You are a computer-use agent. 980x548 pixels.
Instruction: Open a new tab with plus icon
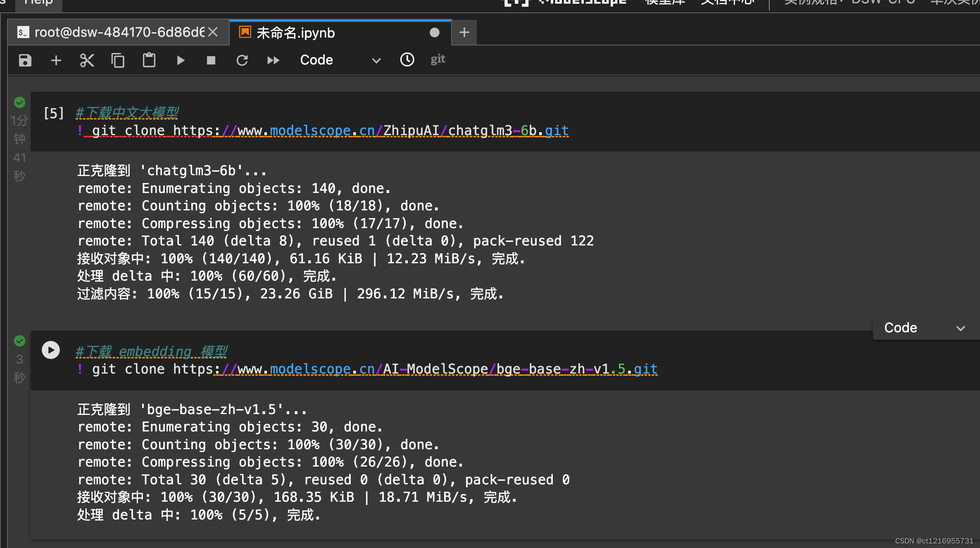click(x=464, y=32)
